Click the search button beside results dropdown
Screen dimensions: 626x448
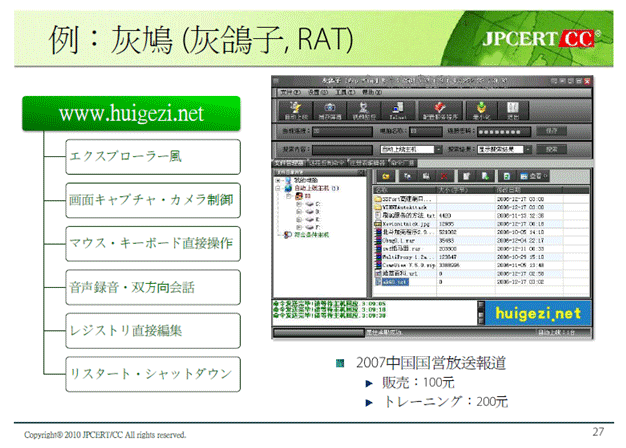point(551,149)
